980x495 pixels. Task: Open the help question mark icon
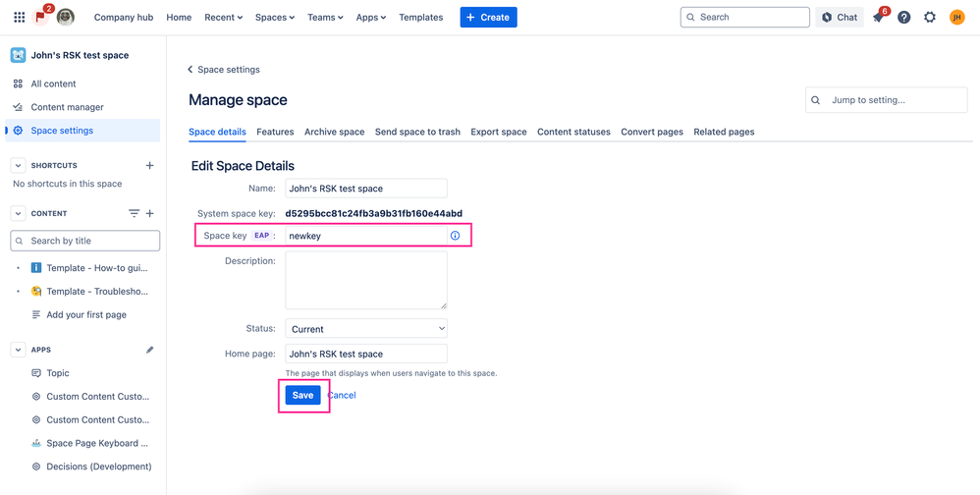[x=903, y=18]
